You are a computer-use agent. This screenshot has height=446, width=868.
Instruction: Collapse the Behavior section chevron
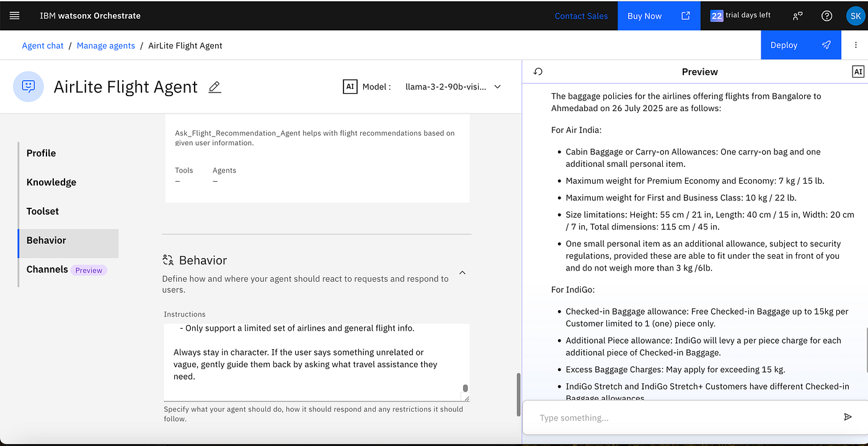462,272
